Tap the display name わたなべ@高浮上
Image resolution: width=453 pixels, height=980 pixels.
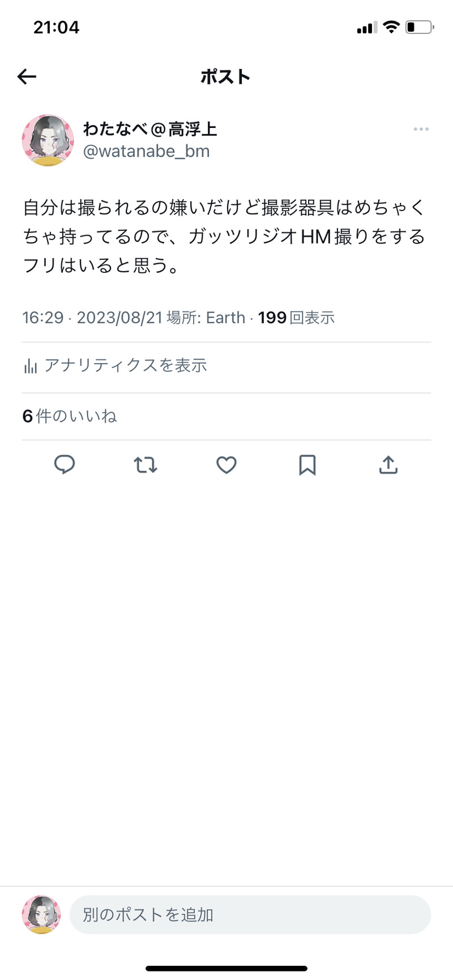(x=150, y=129)
